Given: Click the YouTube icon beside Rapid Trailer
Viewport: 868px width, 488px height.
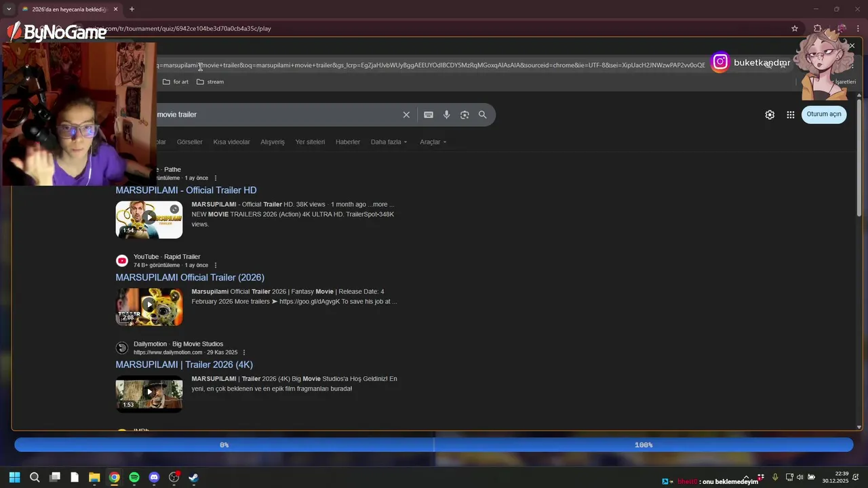Looking at the screenshot, I should tap(122, 261).
